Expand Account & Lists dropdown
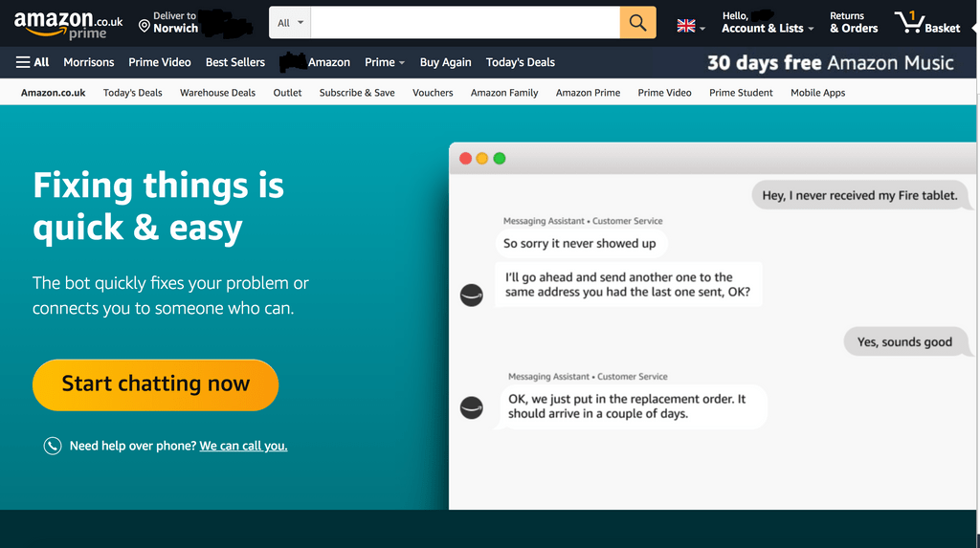This screenshot has width=980, height=548. tap(768, 23)
